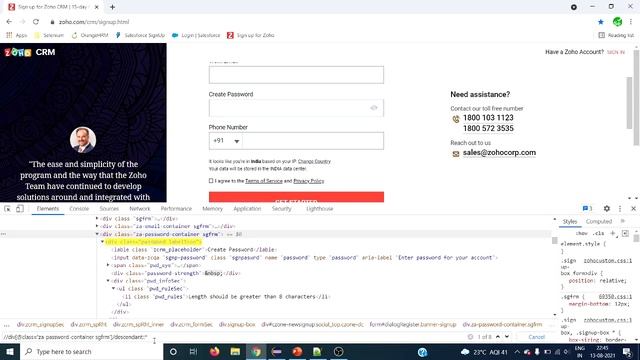Switch to the Lighthouse tab
640x360 pixels.
point(320,209)
